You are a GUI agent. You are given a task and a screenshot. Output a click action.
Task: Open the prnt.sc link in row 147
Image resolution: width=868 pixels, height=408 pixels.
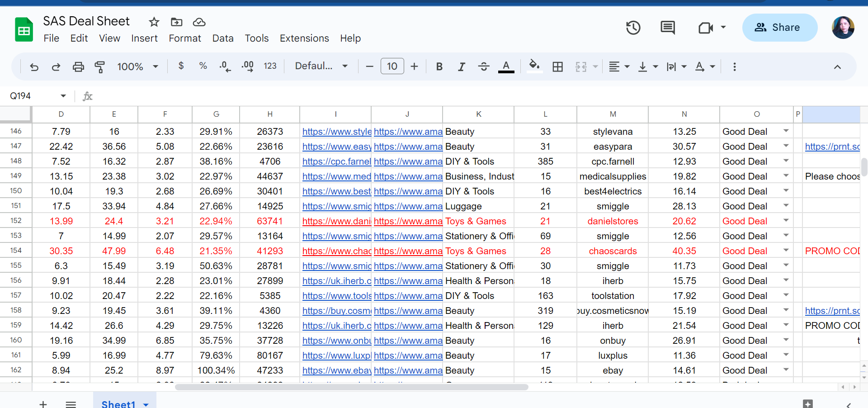[x=832, y=147]
